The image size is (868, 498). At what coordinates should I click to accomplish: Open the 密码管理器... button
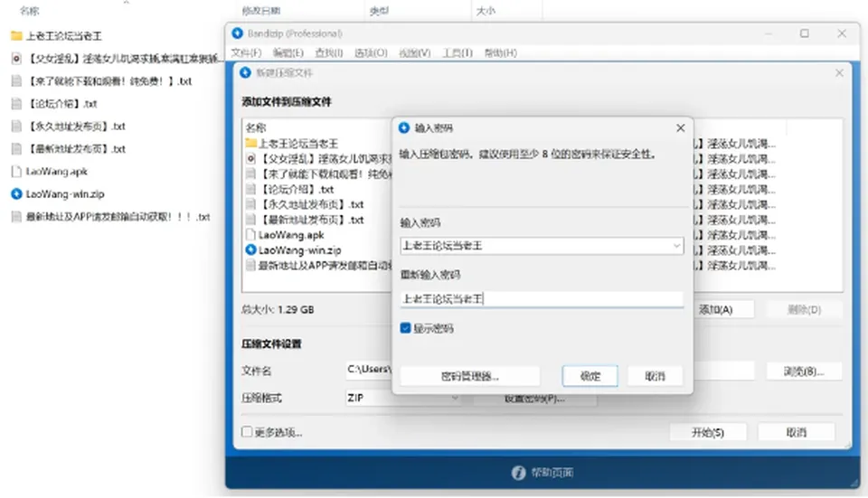point(469,376)
